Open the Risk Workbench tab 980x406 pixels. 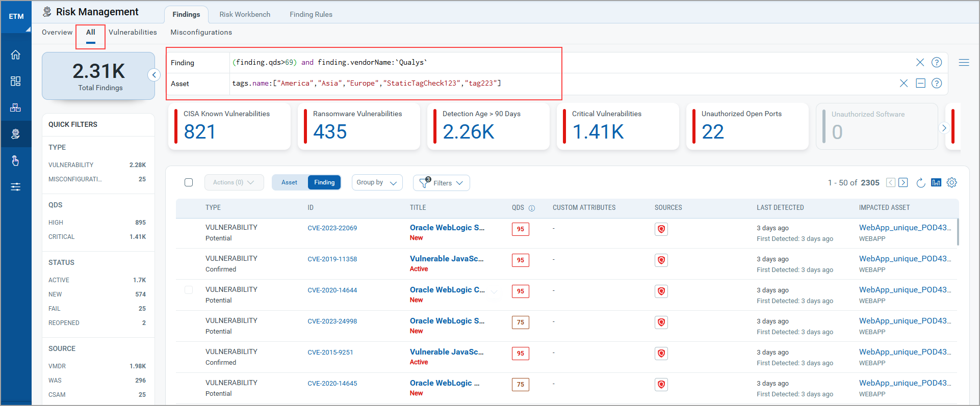pyautogui.click(x=245, y=14)
